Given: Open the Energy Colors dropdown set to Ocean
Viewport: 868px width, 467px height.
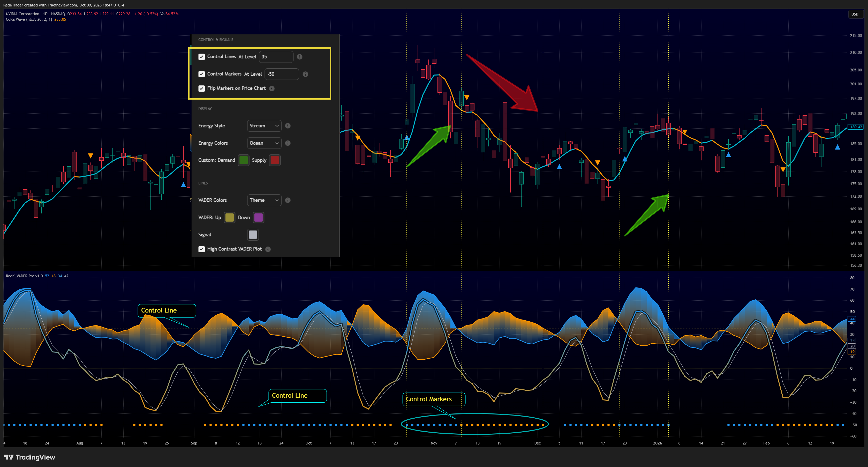Looking at the screenshot, I should click(264, 143).
